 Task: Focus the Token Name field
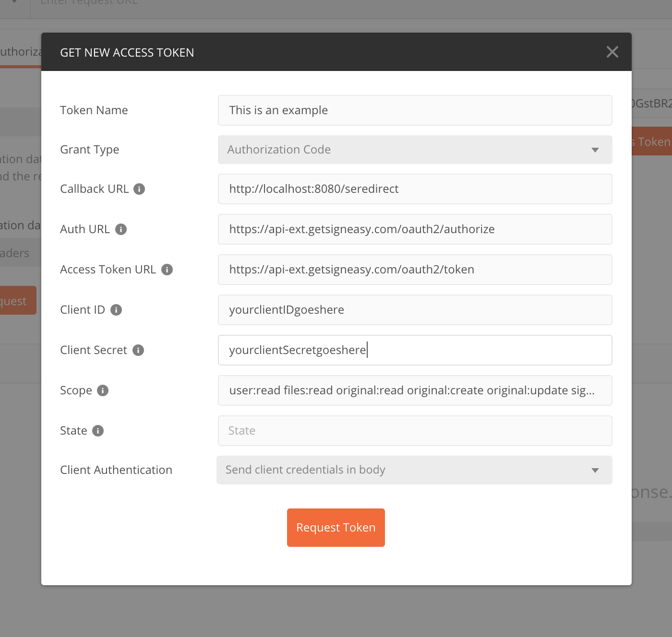(415, 110)
